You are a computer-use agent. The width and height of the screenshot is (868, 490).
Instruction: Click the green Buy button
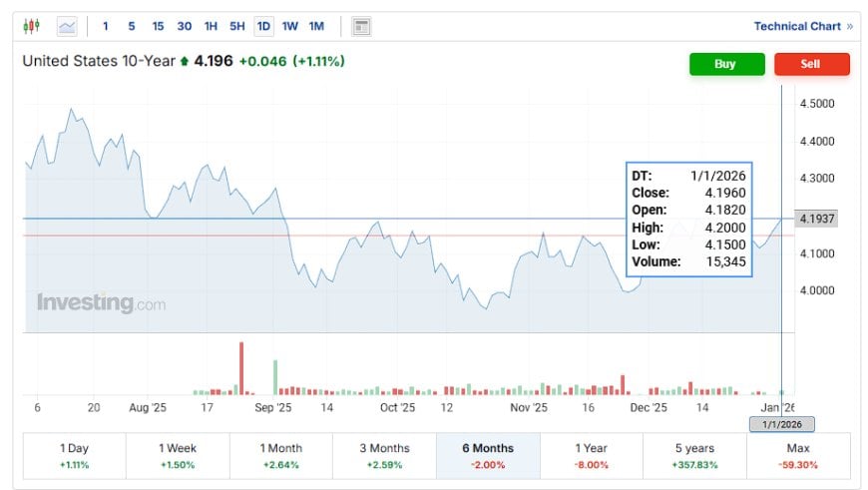point(727,64)
